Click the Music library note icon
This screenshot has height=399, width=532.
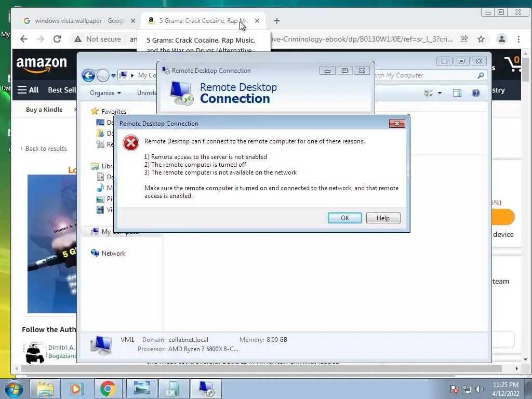(x=100, y=188)
